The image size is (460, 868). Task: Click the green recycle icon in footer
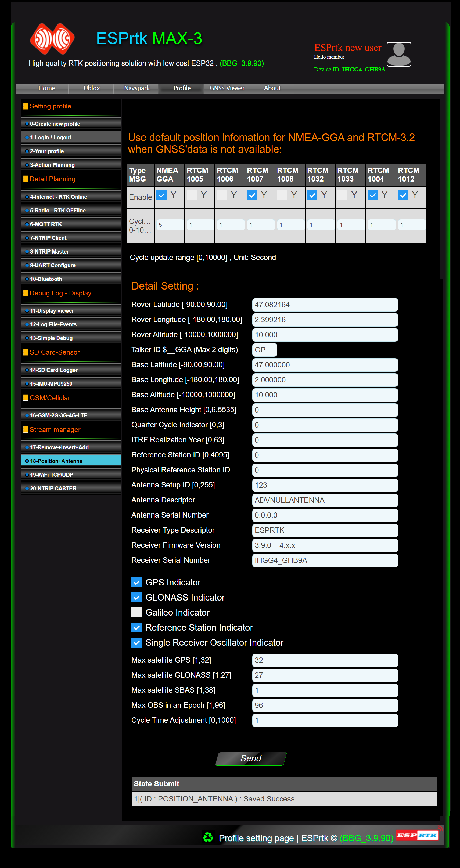[x=208, y=837]
